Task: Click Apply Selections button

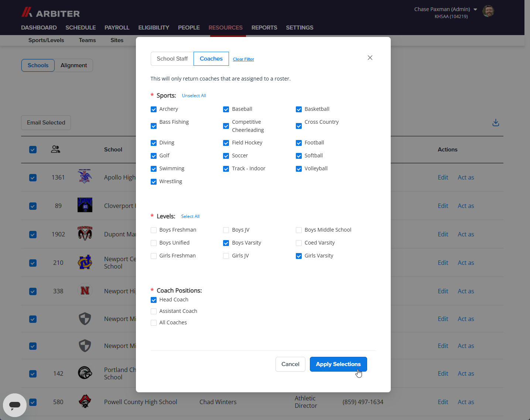Action: pyautogui.click(x=338, y=364)
